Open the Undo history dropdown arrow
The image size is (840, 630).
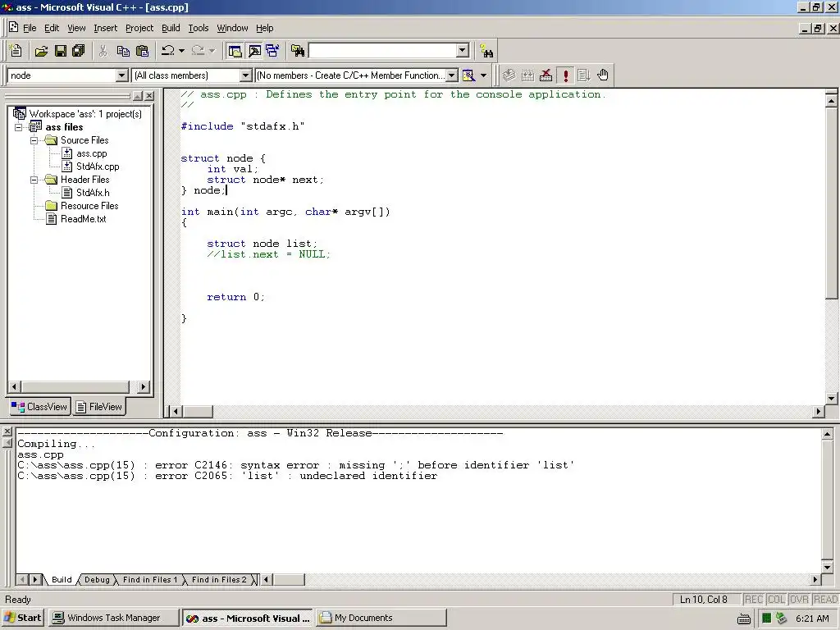coord(181,51)
